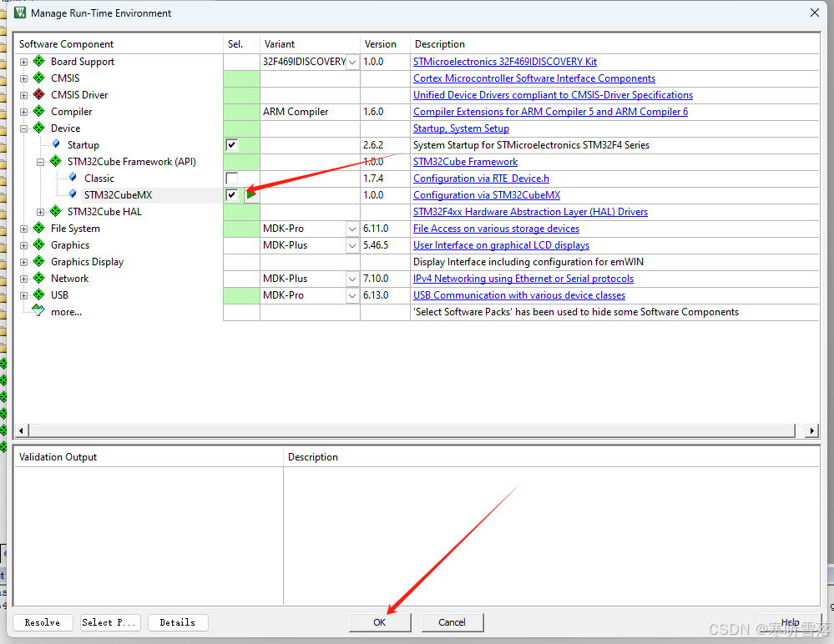Click horizontal scrollbar right arrow
The height and width of the screenshot is (644, 834).
[x=811, y=430]
